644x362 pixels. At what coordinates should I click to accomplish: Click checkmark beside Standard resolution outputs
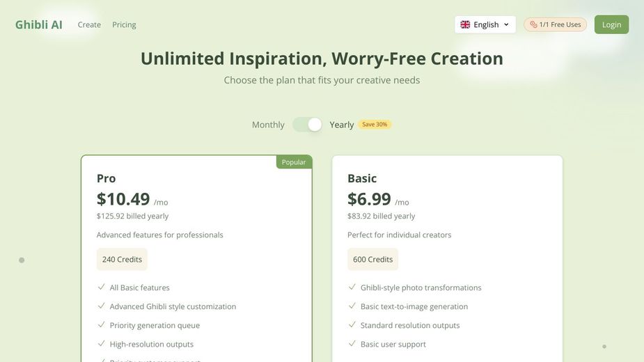pyautogui.click(x=352, y=324)
